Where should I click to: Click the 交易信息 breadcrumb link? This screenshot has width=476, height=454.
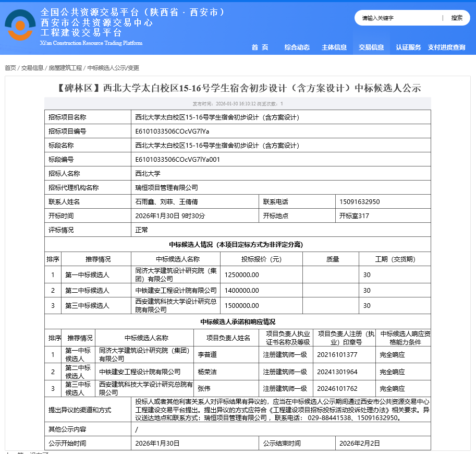coord(32,68)
